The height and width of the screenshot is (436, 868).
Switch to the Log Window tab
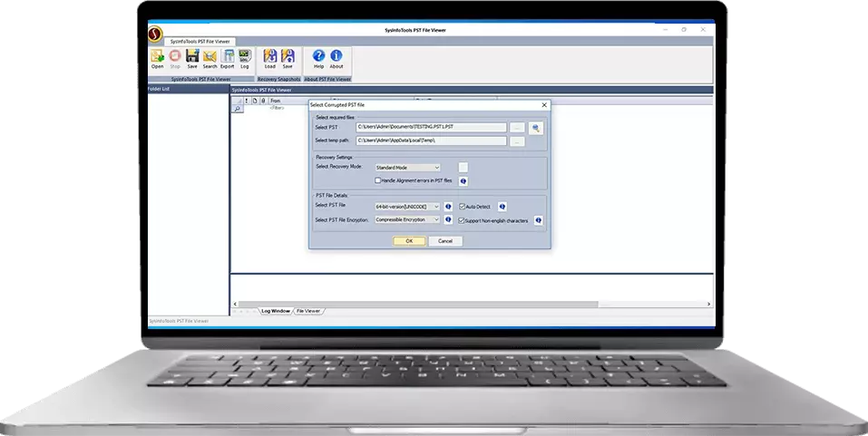click(x=275, y=311)
